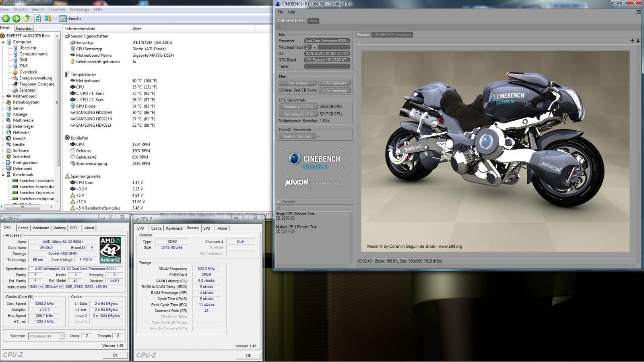Toggle the Console checkbox in CINEBENCH
644x362 pixels.
point(278,202)
